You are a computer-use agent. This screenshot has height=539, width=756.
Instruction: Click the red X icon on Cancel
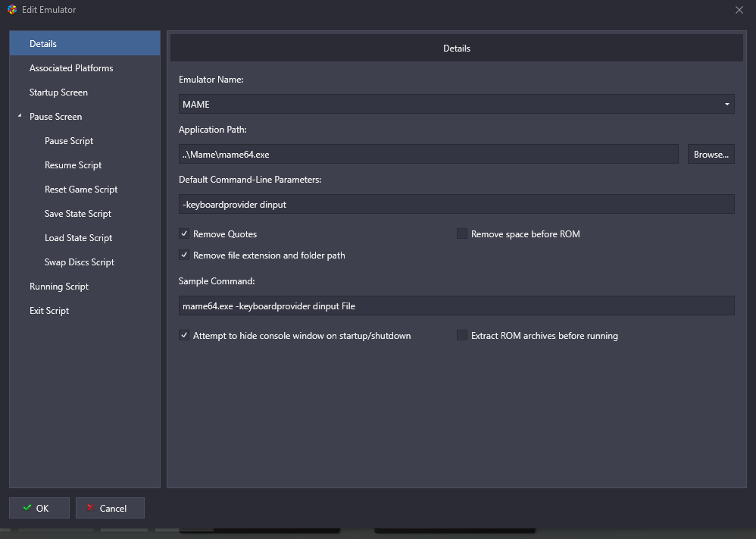click(90, 508)
